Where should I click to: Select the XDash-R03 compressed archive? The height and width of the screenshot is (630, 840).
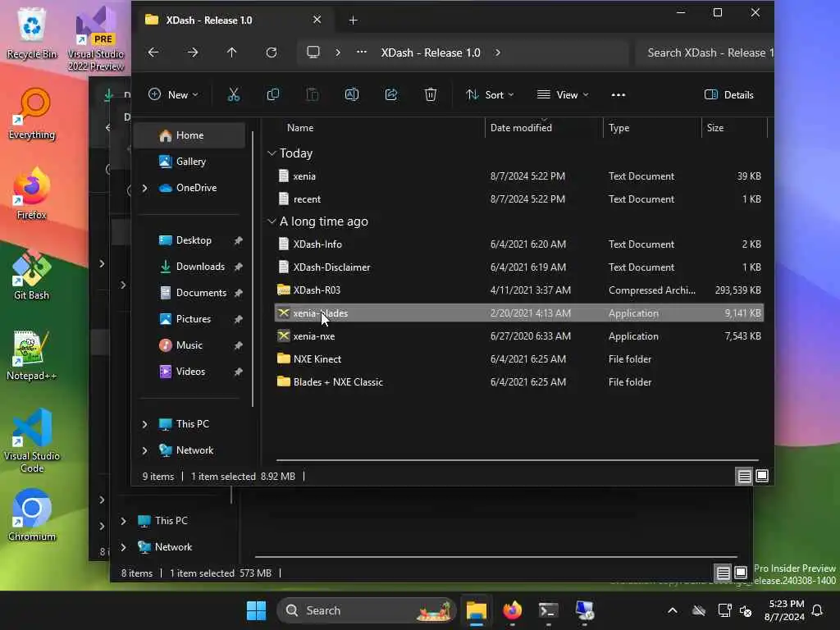coord(518,290)
